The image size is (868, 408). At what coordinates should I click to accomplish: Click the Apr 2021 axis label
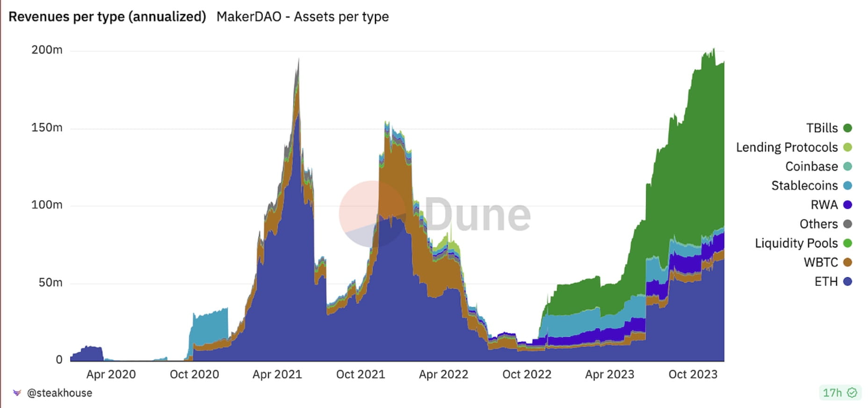click(277, 374)
